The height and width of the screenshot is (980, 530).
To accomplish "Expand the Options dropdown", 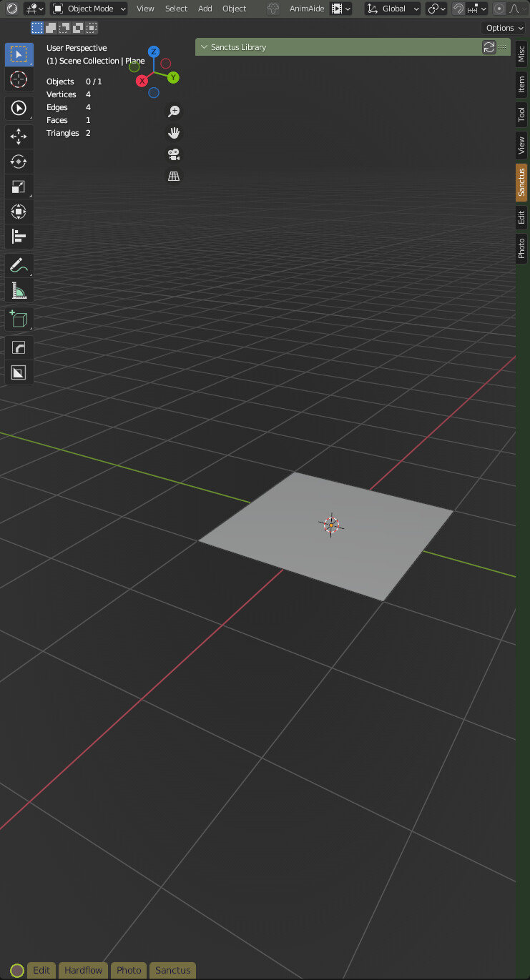I will (504, 28).
